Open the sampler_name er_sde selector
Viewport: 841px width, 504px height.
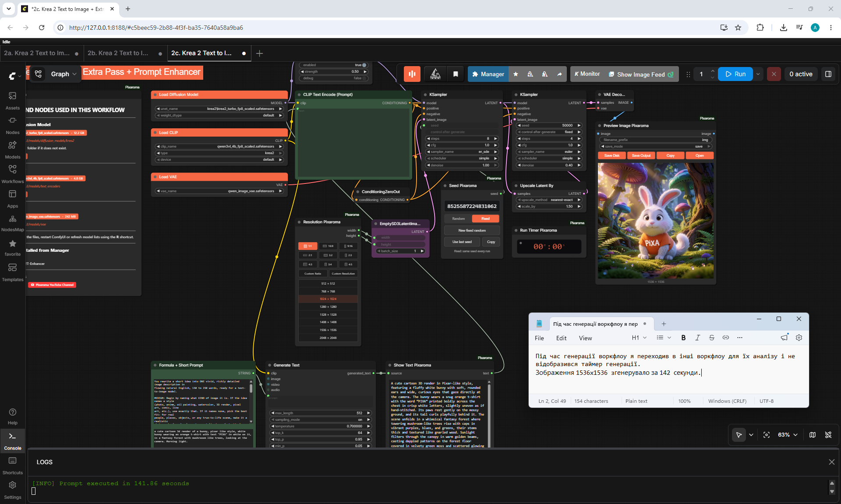(462, 152)
